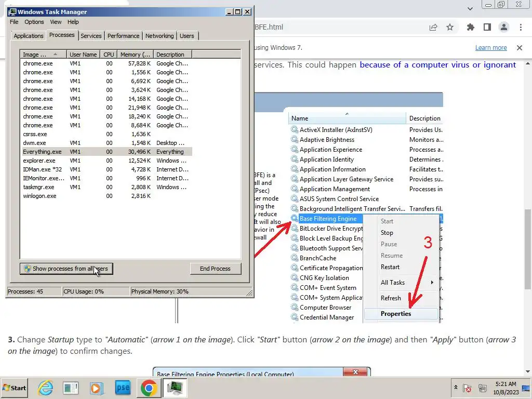Image resolution: width=532 pixels, height=399 pixels.
Task: Open the File menu in Task Manager
Action: 14,22
